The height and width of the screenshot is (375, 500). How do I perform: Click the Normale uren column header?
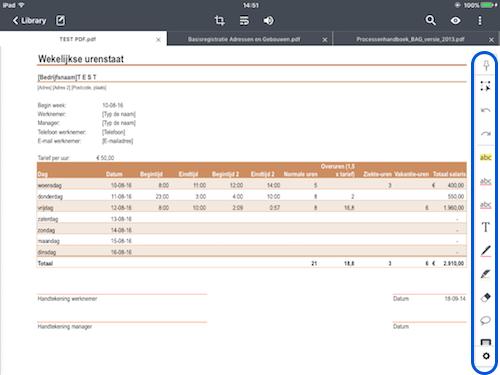click(x=300, y=174)
